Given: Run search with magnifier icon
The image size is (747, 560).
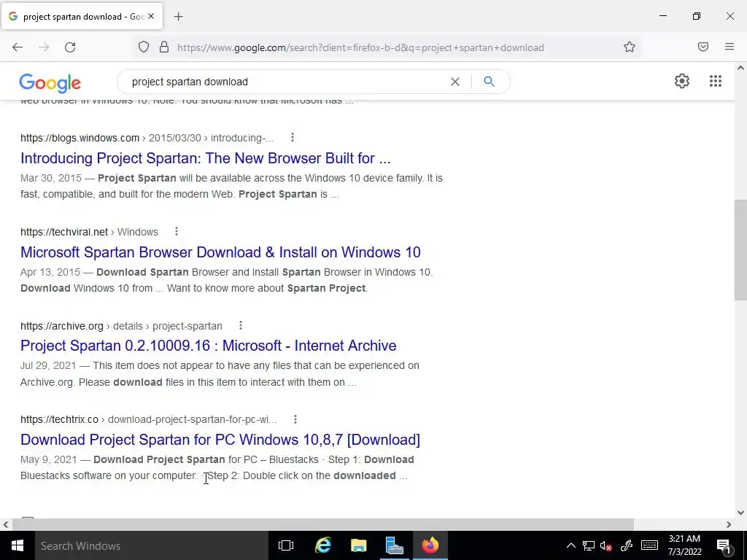Looking at the screenshot, I should tap(489, 82).
